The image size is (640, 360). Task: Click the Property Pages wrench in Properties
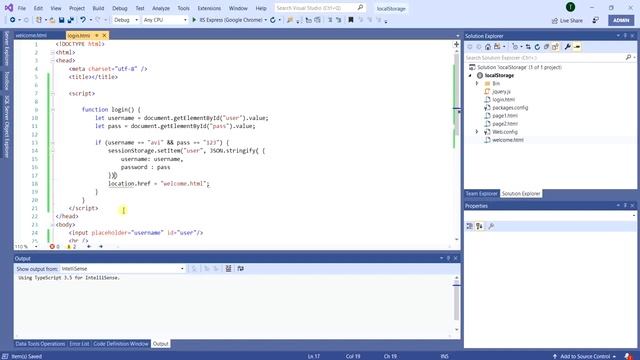[x=491, y=226]
